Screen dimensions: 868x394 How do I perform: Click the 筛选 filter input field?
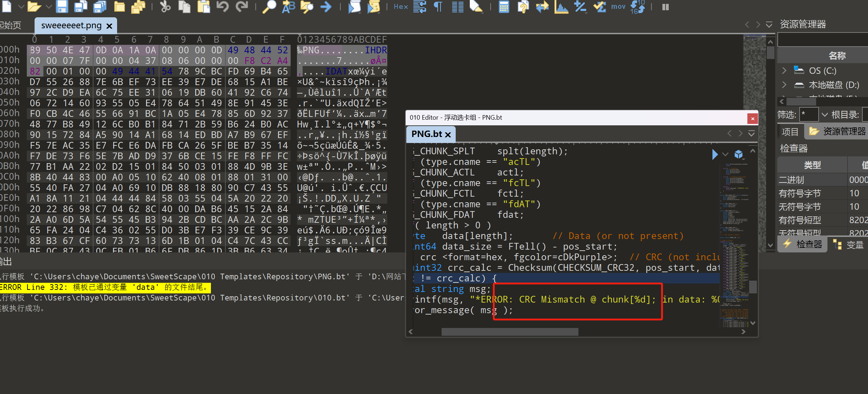(808, 114)
